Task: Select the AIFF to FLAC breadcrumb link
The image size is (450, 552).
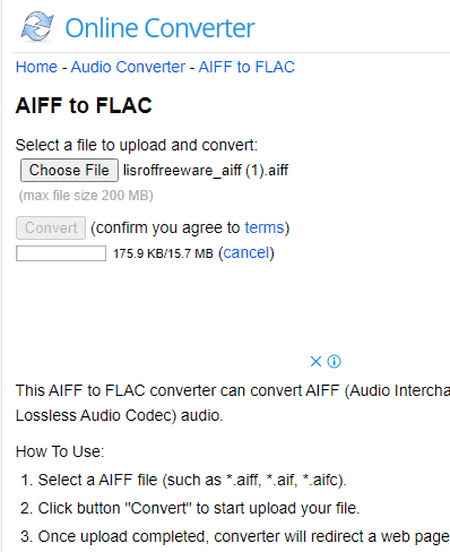Action: pos(246,67)
